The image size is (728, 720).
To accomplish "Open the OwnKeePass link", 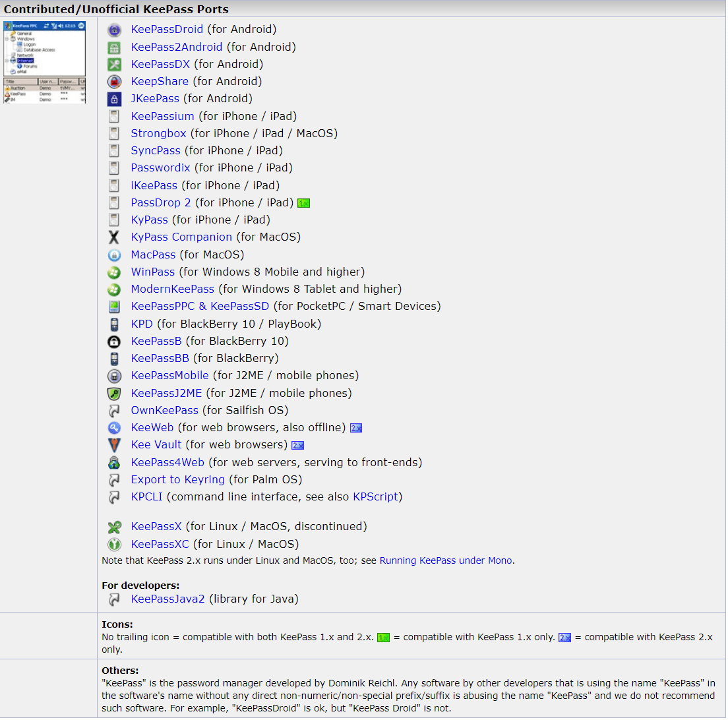I will click(164, 410).
